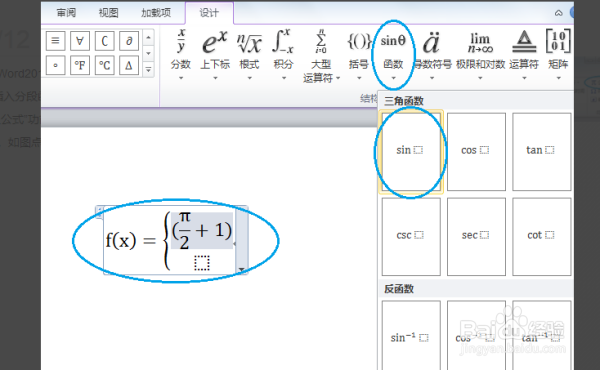The height and width of the screenshot is (370, 600).
Task: Open the Fraction (分数) structures menu
Action: 181,54
